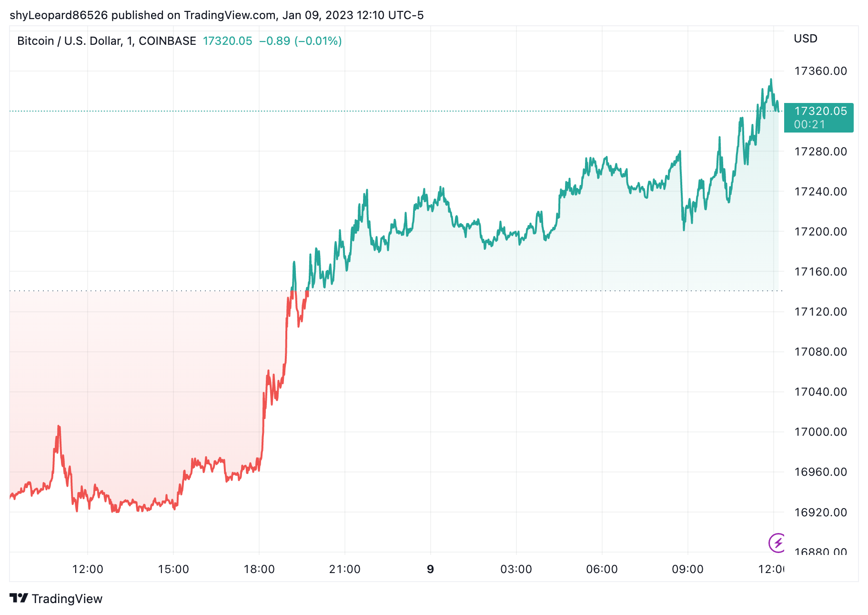This screenshot has height=615, width=868.
Task: Click the 21:00 time axis label
Action: (x=344, y=569)
